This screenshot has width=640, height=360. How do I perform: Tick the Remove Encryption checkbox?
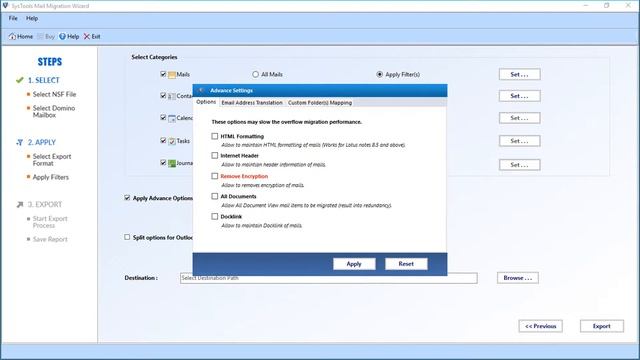(x=215, y=176)
